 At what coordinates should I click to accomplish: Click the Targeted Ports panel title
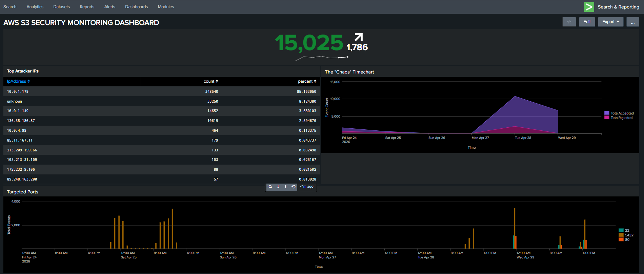(23, 192)
